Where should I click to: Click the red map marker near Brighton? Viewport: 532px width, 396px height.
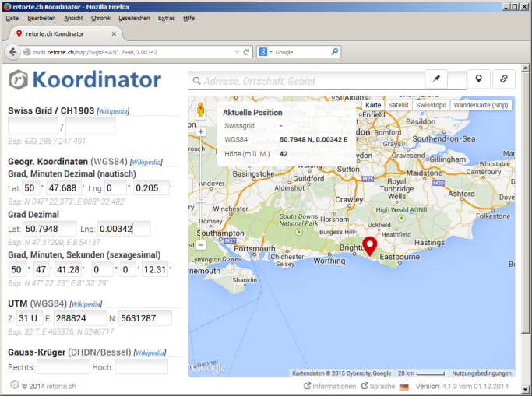point(369,247)
